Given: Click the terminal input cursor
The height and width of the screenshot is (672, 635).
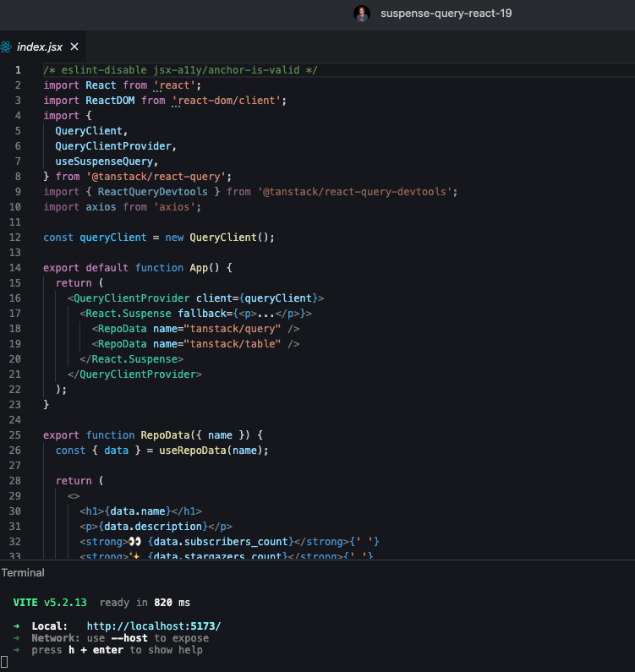Looking at the screenshot, I should (x=4, y=662).
